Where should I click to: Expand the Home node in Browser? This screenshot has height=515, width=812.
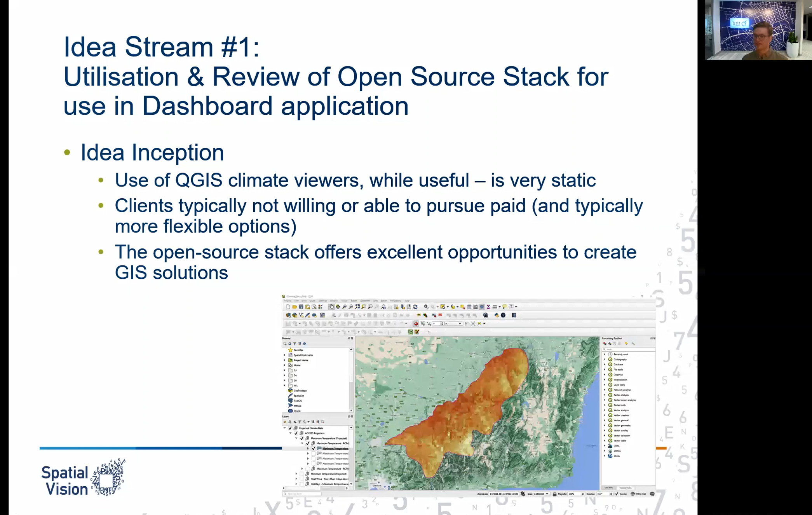[x=284, y=365]
